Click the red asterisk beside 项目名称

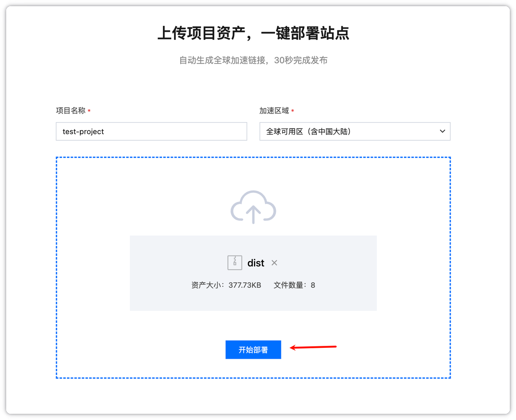[x=89, y=111]
